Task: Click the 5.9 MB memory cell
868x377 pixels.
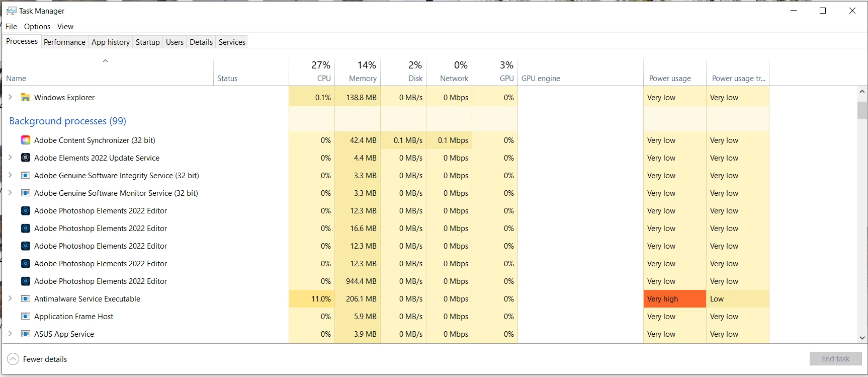Action: point(358,317)
